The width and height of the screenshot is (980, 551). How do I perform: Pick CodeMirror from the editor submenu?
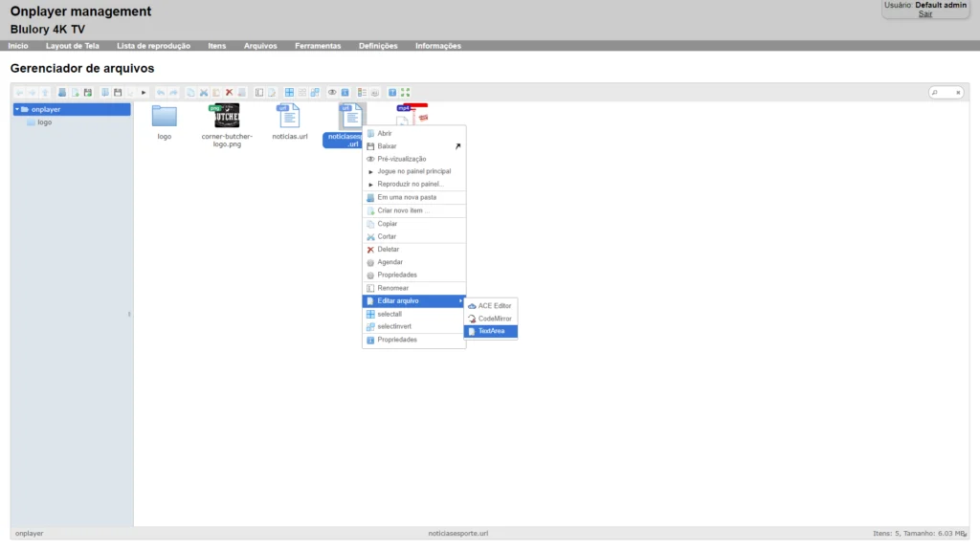click(491, 319)
